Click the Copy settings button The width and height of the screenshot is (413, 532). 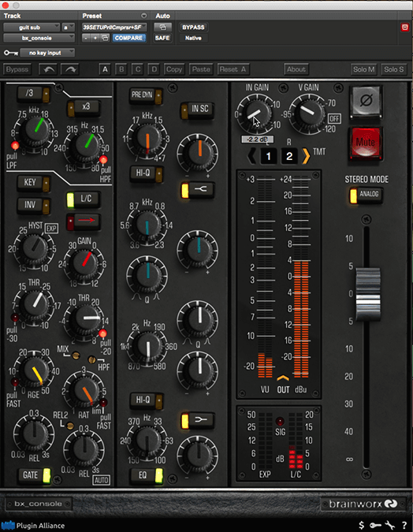tap(174, 69)
